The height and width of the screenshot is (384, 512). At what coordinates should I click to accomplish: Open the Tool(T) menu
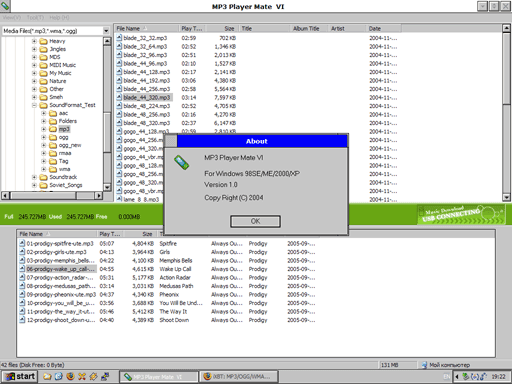tap(35, 17)
